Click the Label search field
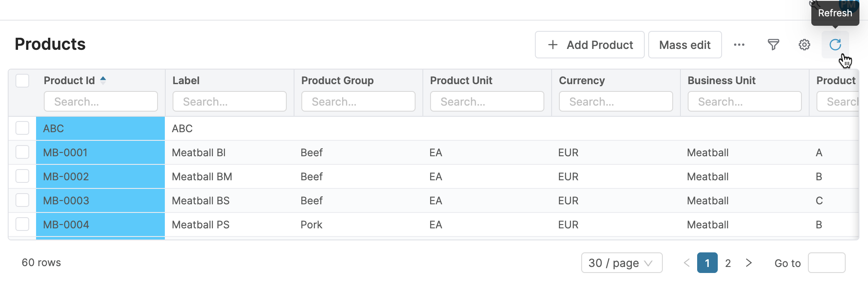The width and height of the screenshot is (868, 285). coord(229,102)
